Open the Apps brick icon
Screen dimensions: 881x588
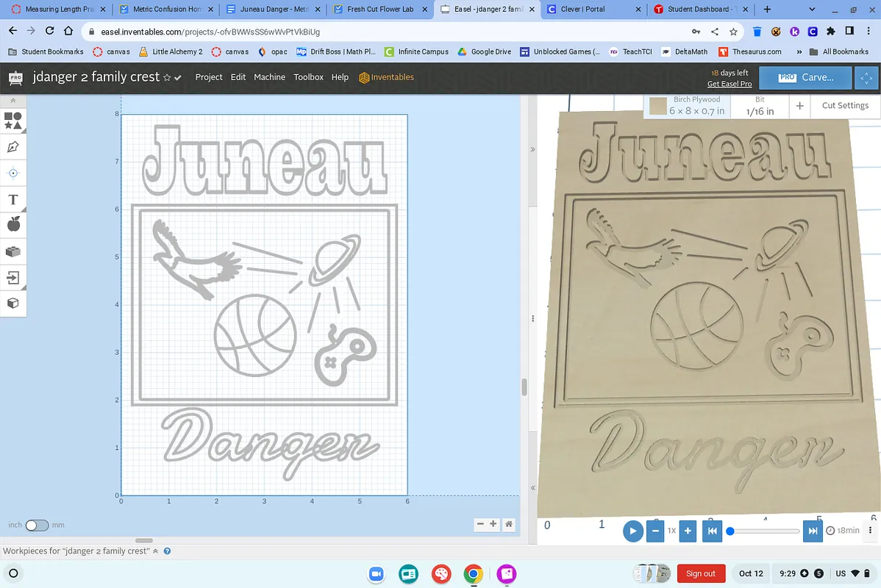click(13, 251)
